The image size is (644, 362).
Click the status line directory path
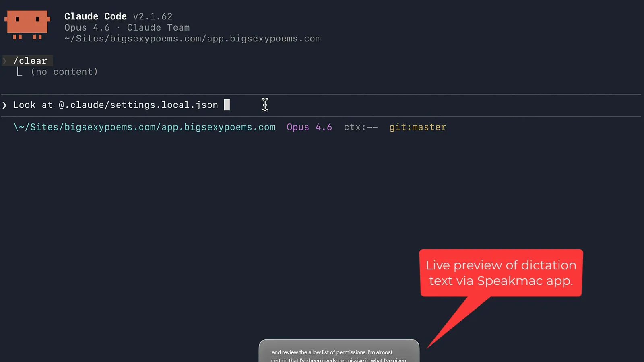(144, 127)
